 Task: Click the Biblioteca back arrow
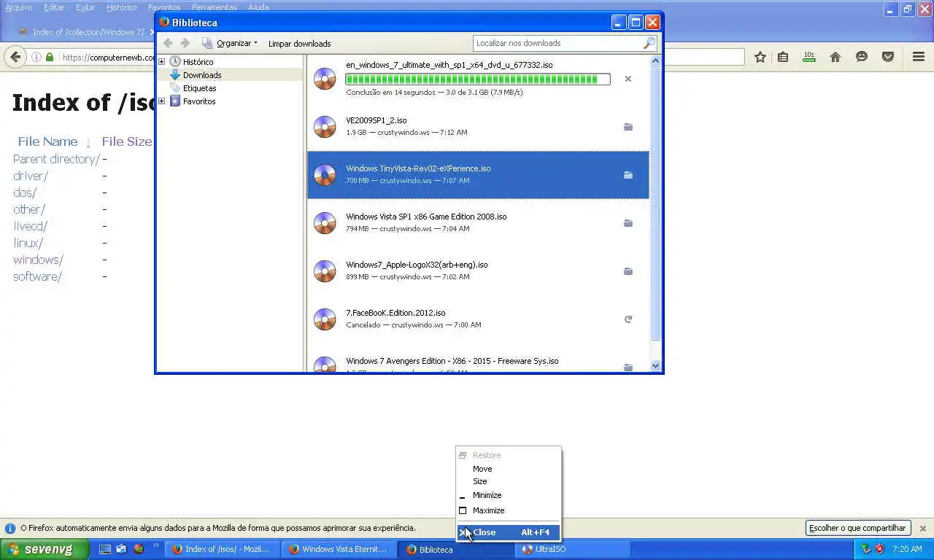pyautogui.click(x=168, y=43)
